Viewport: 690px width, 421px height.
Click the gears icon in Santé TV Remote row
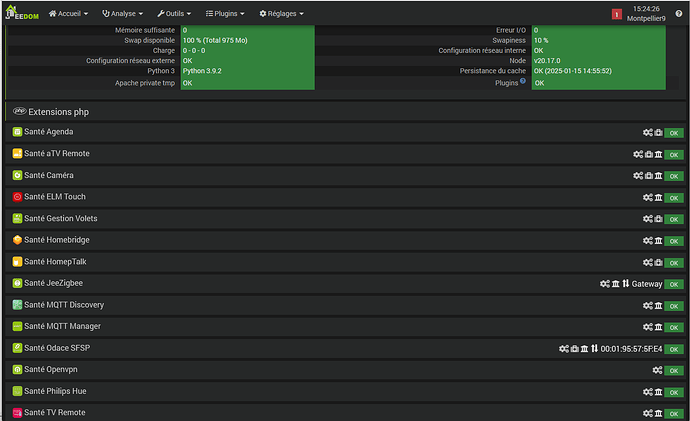click(648, 414)
